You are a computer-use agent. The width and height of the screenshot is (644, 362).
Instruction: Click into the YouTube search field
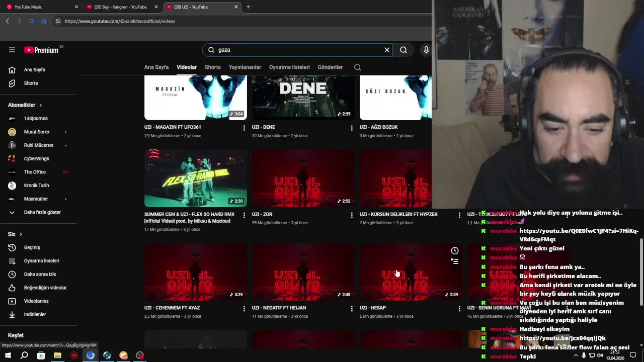coord(297,50)
